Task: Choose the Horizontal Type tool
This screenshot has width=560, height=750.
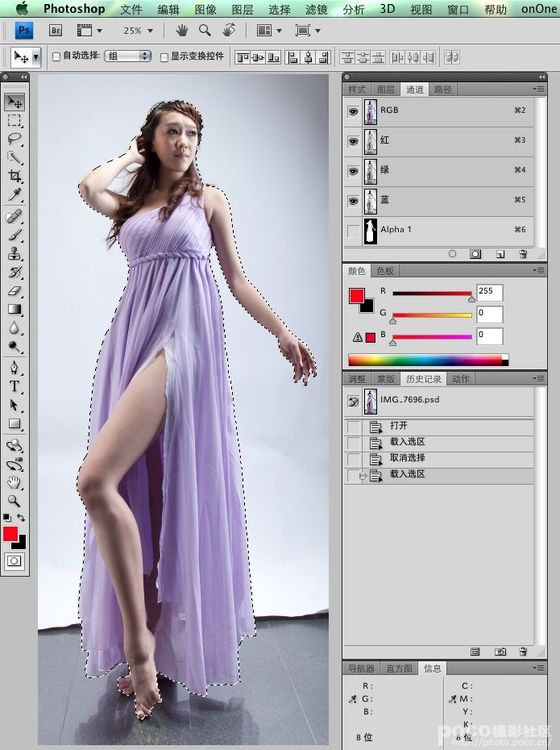Action: click(x=15, y=386)
